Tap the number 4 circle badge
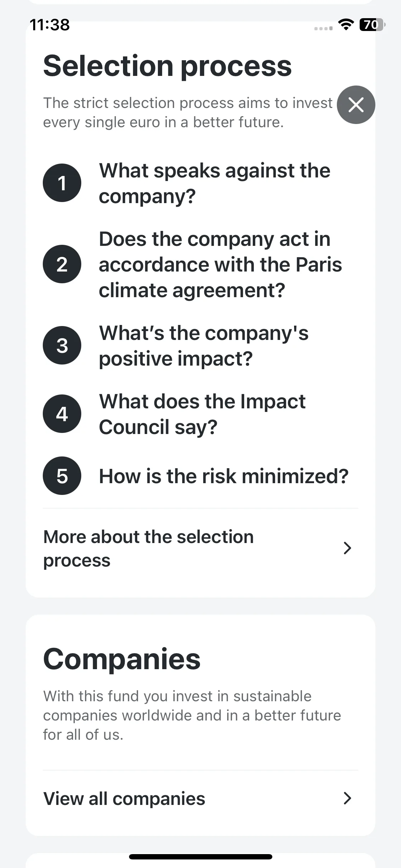Image resolution: width=401 pixels, height=868 pixels. tap(62, 414)
